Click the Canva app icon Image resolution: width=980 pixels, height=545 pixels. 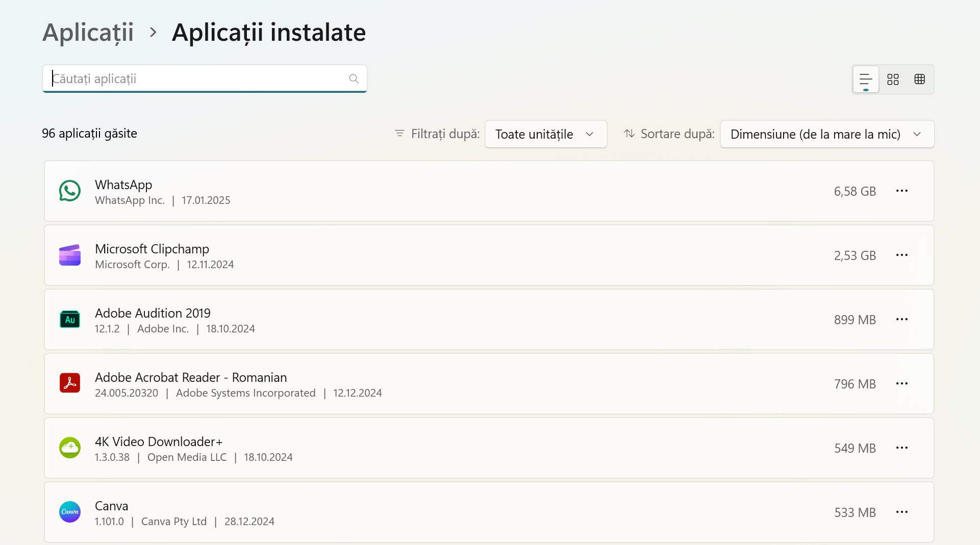(x=70, y=512)
